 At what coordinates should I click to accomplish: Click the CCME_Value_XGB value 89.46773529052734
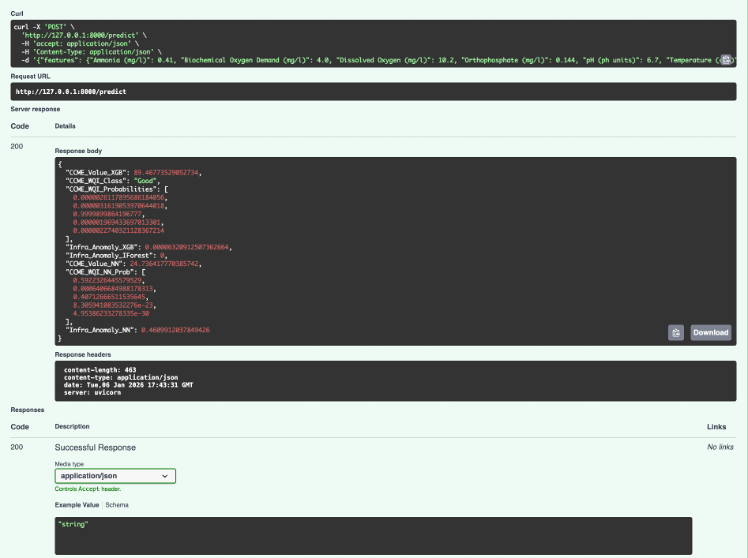pos(166,173)
